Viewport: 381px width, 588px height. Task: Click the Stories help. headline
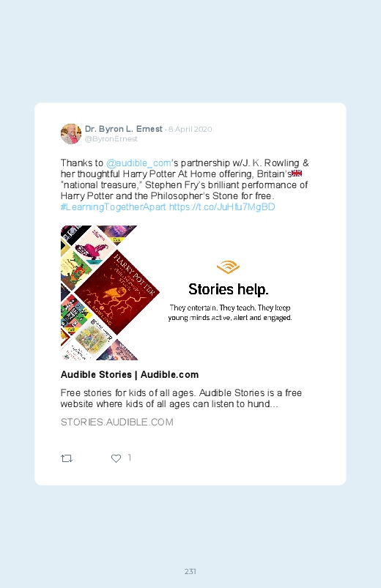pyautogui.click(x=228, y=289)
